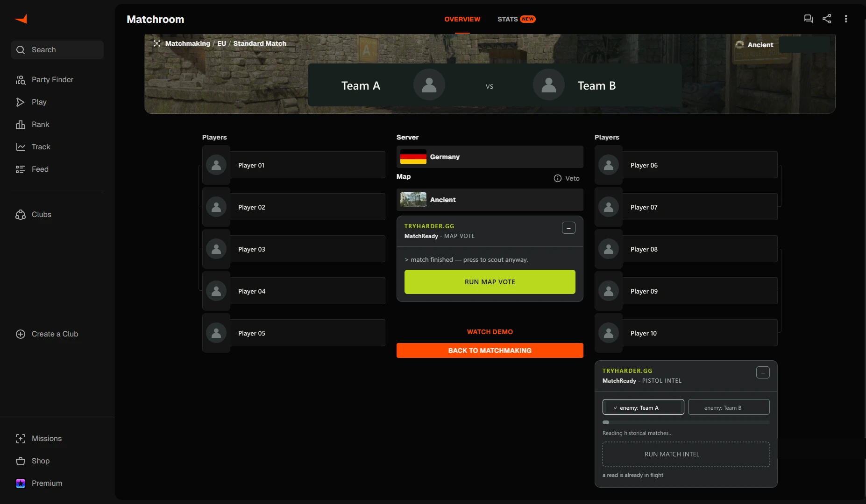Go to Play section
This screenshot has height=504, width=866.
[57, 102]
